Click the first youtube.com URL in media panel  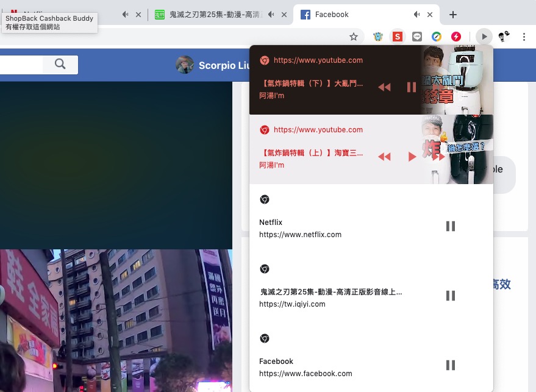(318, 60)
